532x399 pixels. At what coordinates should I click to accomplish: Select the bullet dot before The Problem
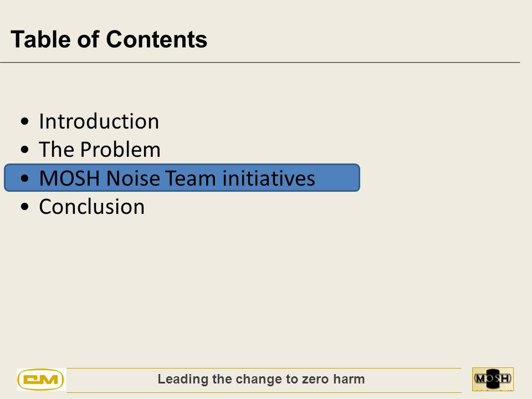click(24, 150)
